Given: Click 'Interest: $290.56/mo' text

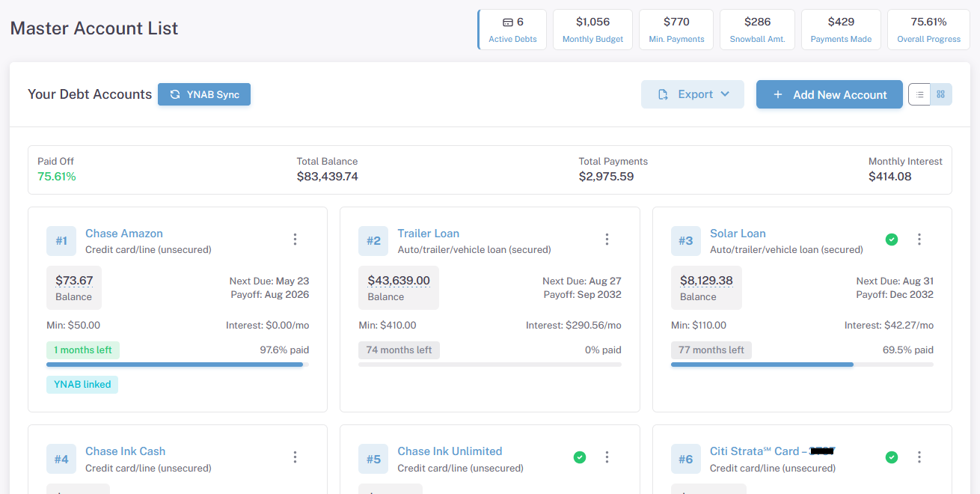Looking at the screenshot, I should point(574,326).
